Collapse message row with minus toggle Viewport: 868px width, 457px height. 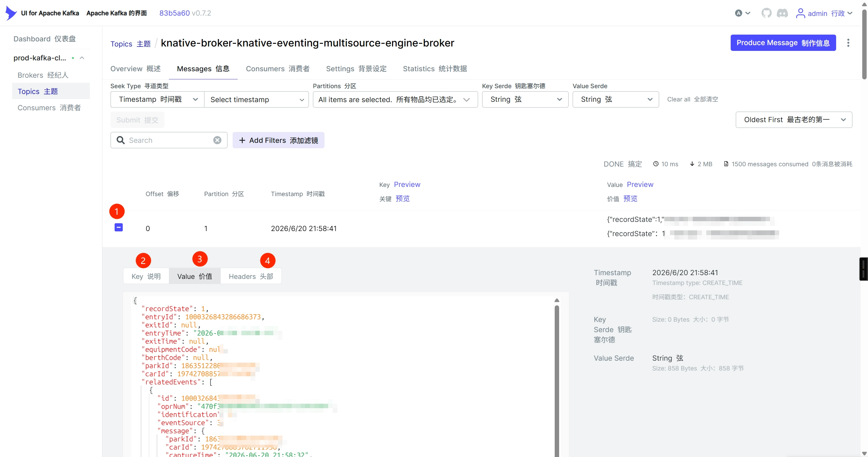click(119, 227)
